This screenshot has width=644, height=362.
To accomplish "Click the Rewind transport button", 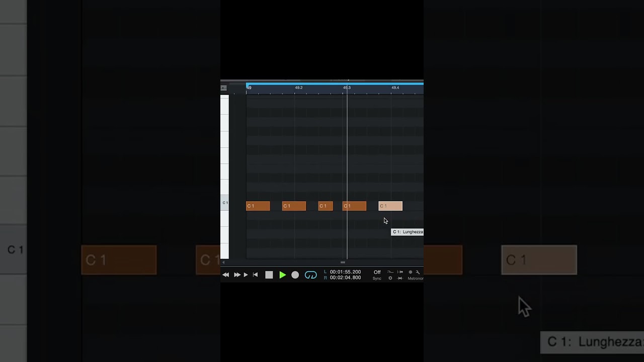I will (x=225, y=275).
